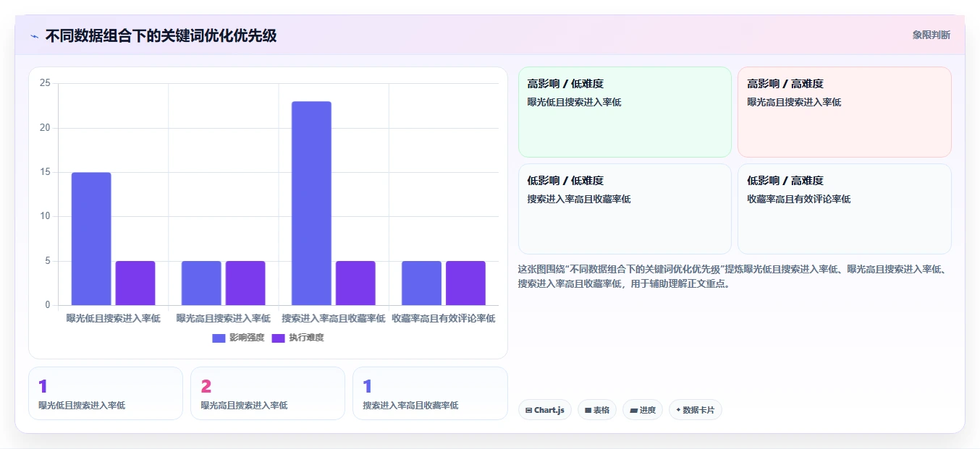
Task: Click the description paragraph starting with 这张图围绕
Action: [732, 276]
